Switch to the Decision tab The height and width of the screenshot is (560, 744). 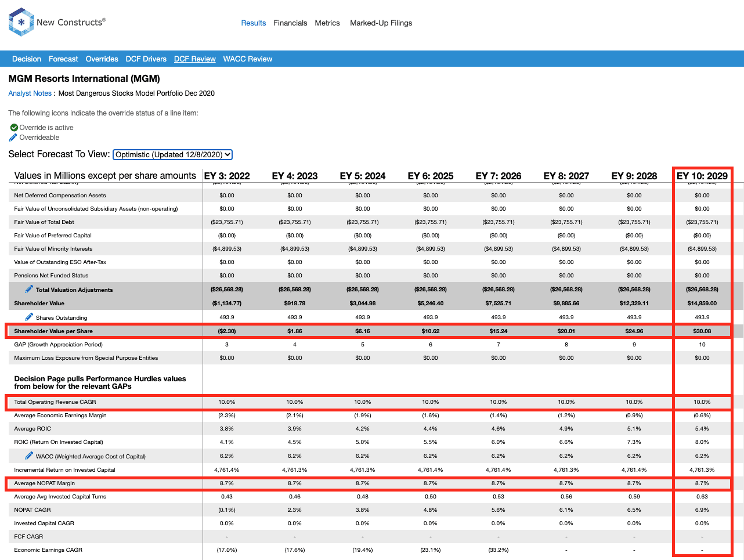pyautogui.click(x=27, y=59)
